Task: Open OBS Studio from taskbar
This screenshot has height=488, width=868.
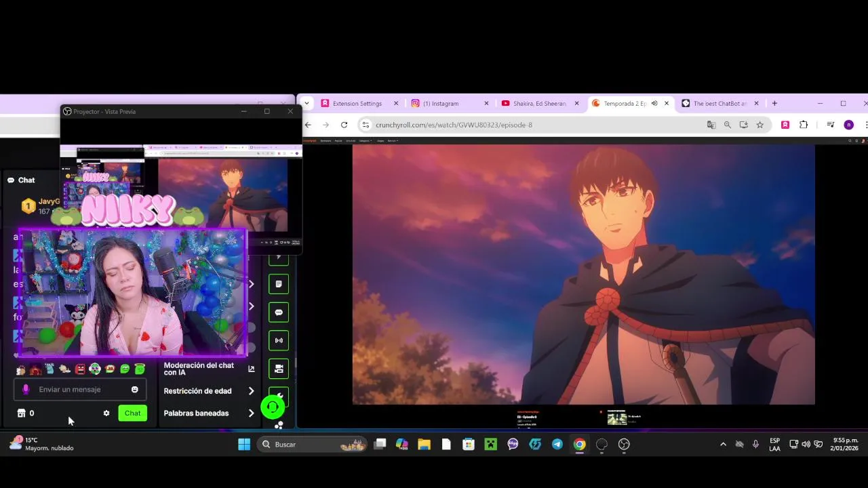Action: (x=624, y=445)
